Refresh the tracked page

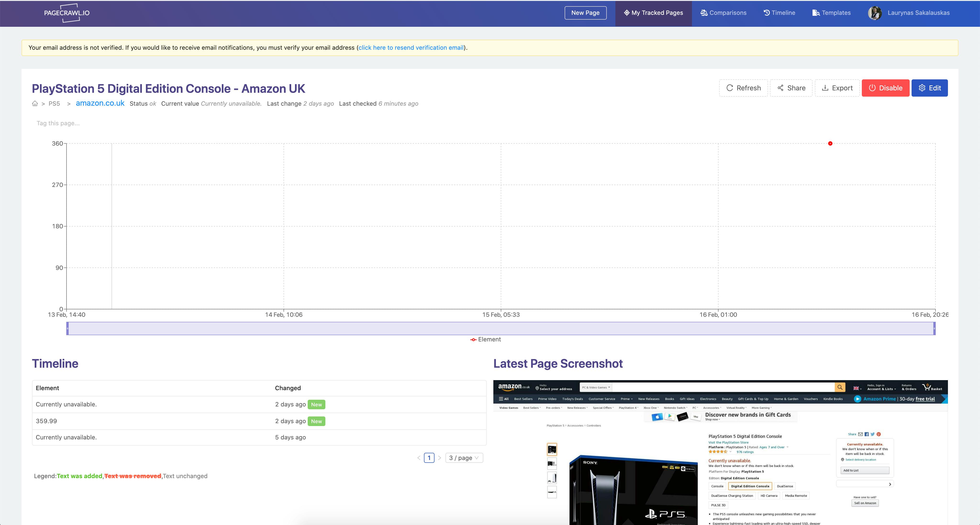coord(743,88)
